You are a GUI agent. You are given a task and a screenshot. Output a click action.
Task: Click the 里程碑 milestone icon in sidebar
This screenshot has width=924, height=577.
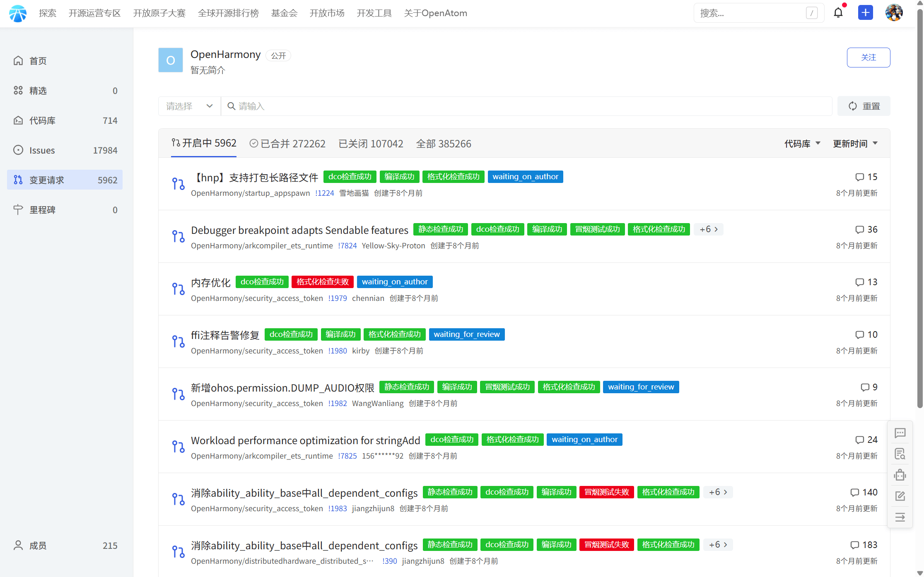(18, 210)
